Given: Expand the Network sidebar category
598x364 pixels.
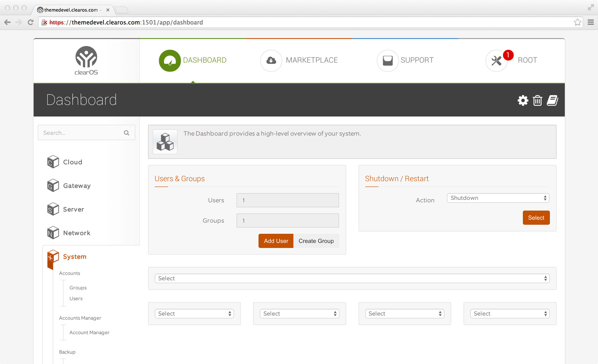Looking at the screenshot, I should (77, 233).
